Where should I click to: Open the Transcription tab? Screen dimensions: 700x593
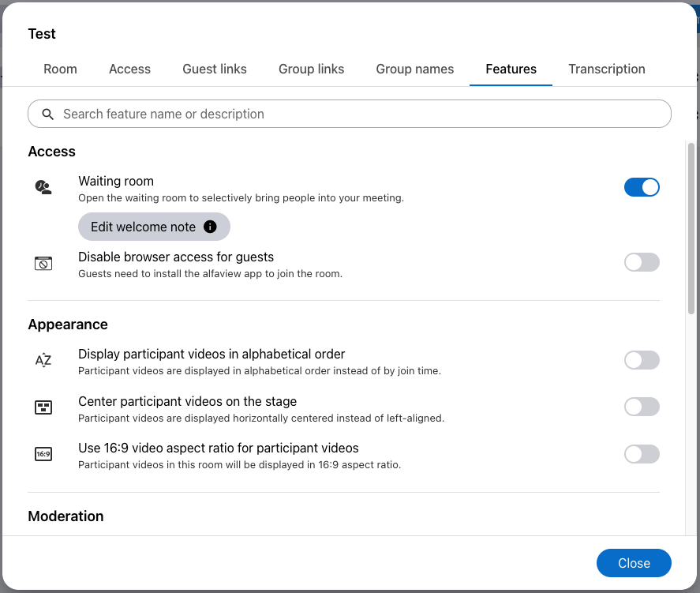[x=606, y=69]
